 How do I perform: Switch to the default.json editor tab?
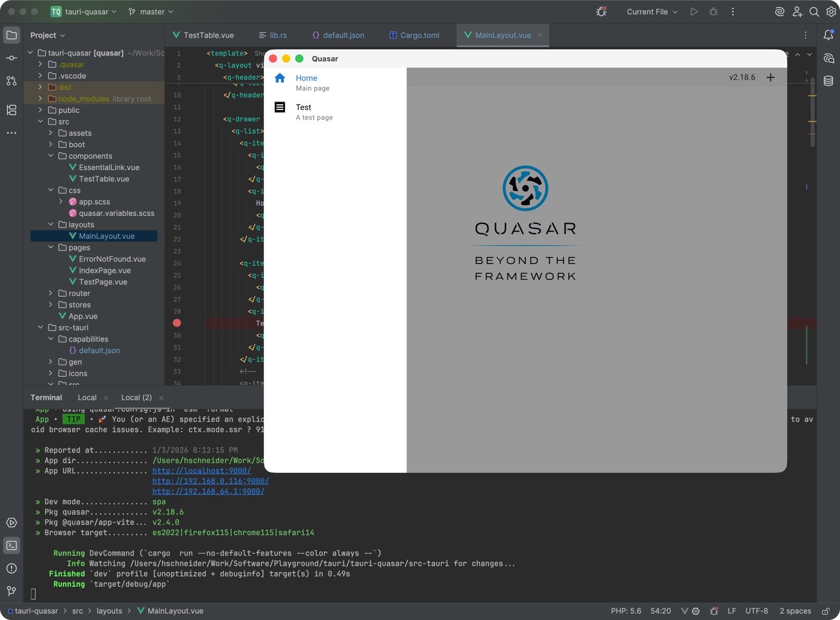(x=338, y=35)
